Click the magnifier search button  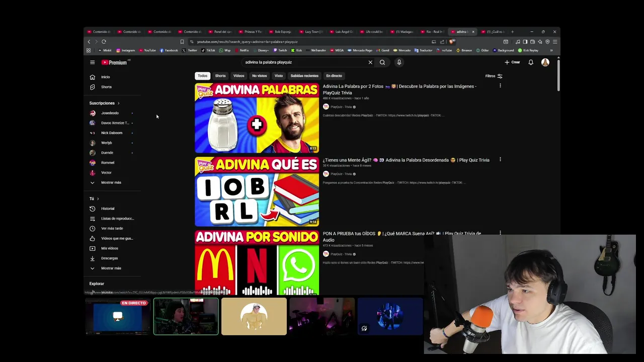(x=382, y=62)
